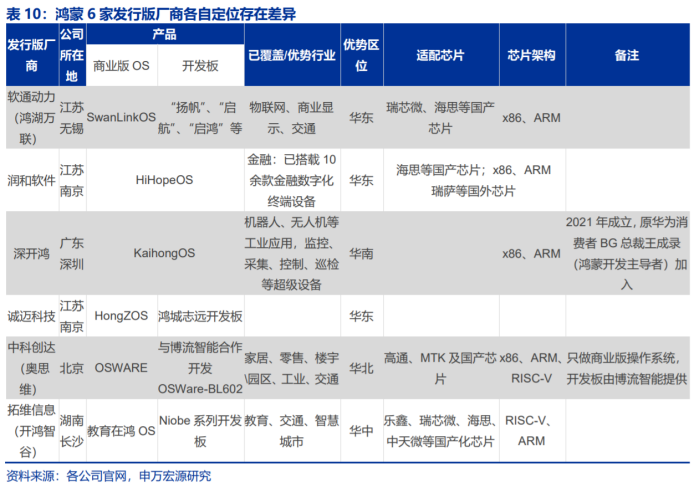Select the 公司所在地 column header
699x487 pixels.
(72, 55)
